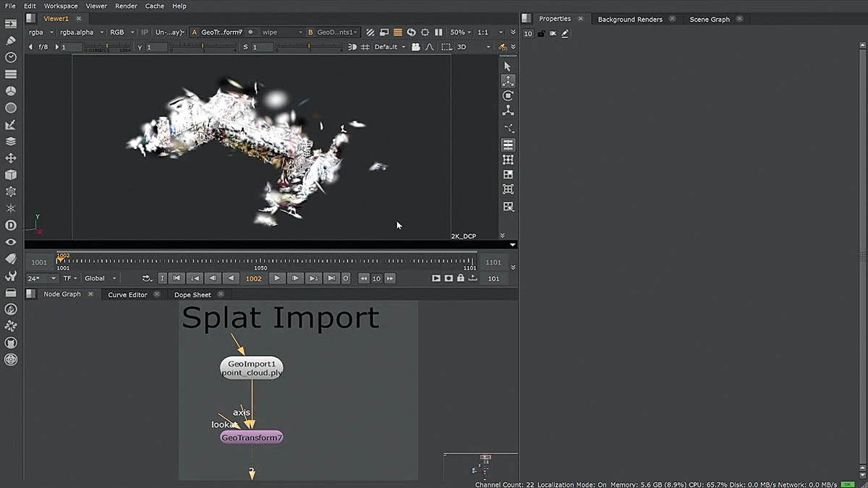868x488 pixels.
Task: Click the node graph minimap thumbnail
Action: (480, 466)
